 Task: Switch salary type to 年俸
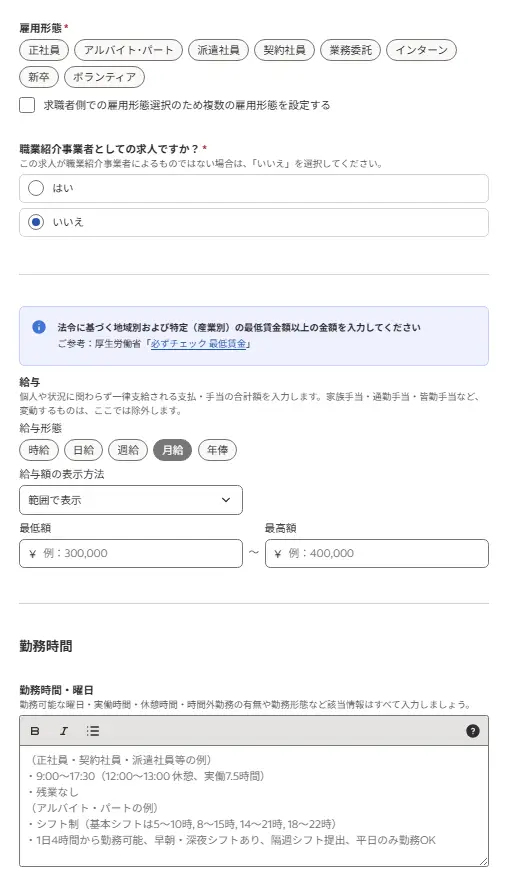point(217,450)
